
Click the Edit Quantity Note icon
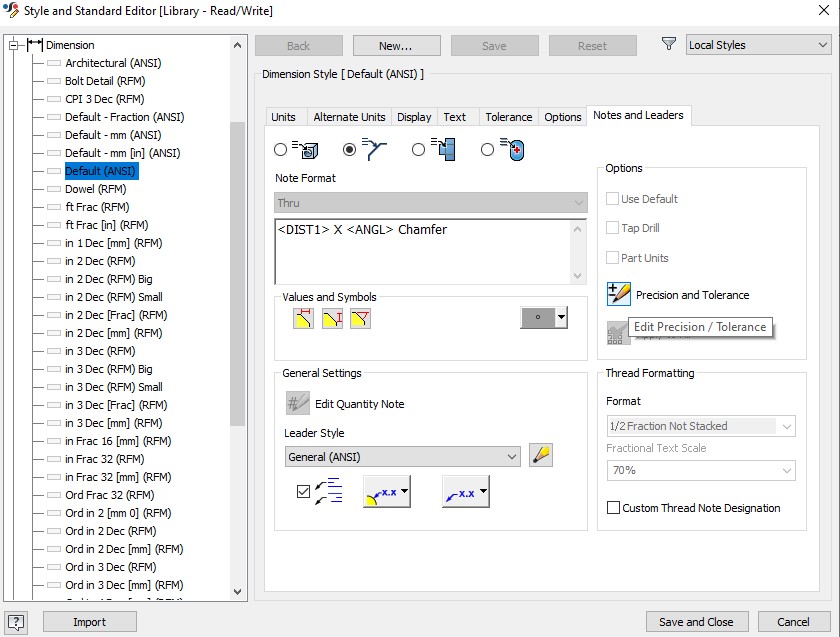click(x=298, y=403)
